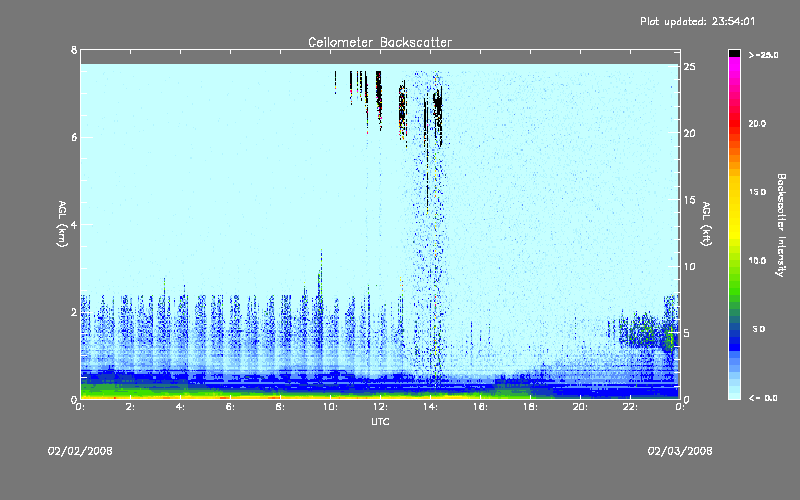
Task: Pick the red band of the colorbar
Action: coord(734,124)
